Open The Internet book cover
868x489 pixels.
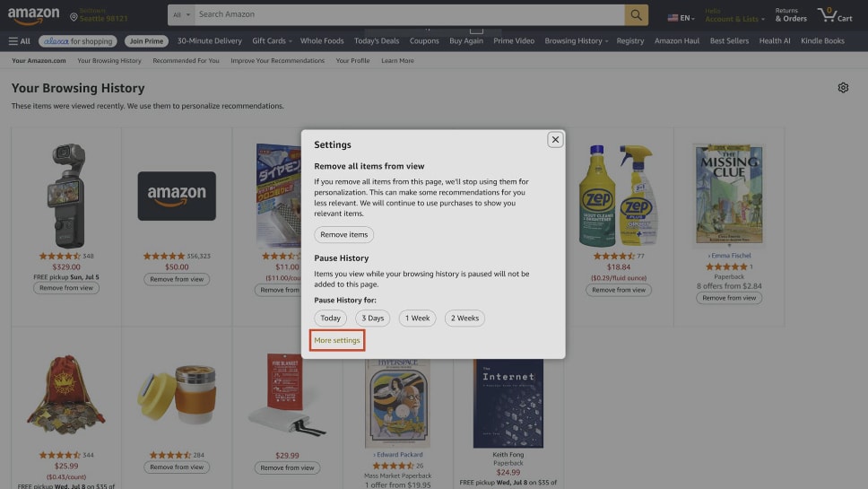click(508, 404)
